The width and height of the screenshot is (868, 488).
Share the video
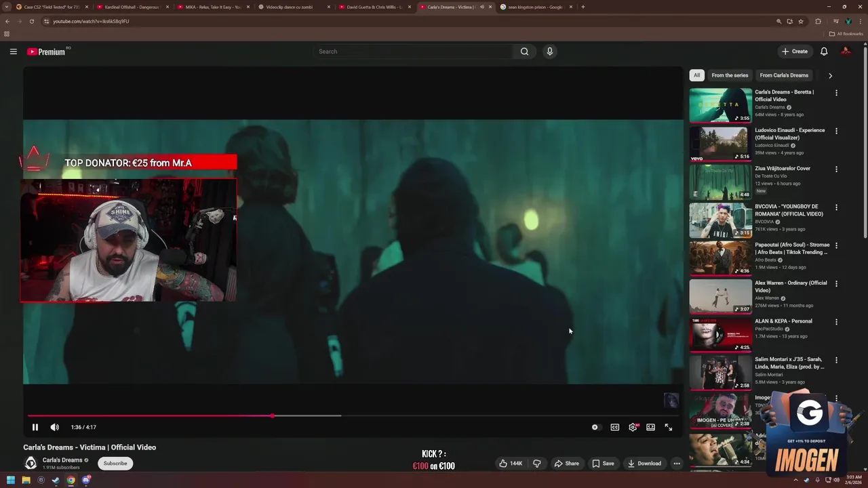566,464
